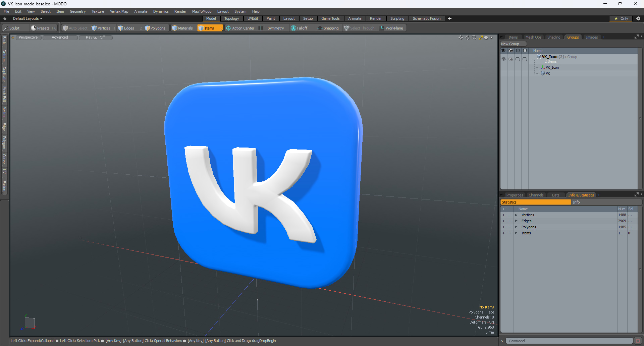Switch to Materials selection mode
Image resolution: width=644 pixels, height=346 pixels.
182,28
